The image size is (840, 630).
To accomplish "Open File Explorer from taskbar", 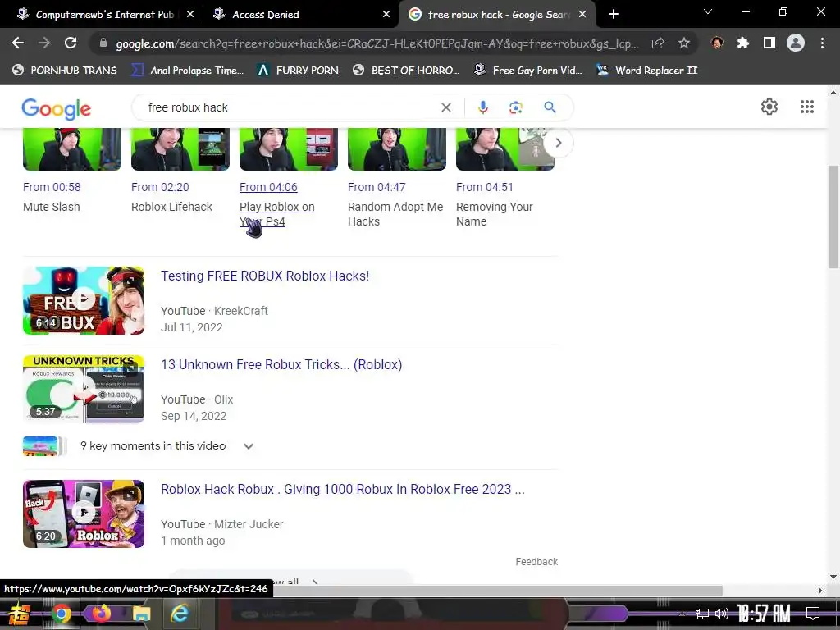I will [141, 614].
